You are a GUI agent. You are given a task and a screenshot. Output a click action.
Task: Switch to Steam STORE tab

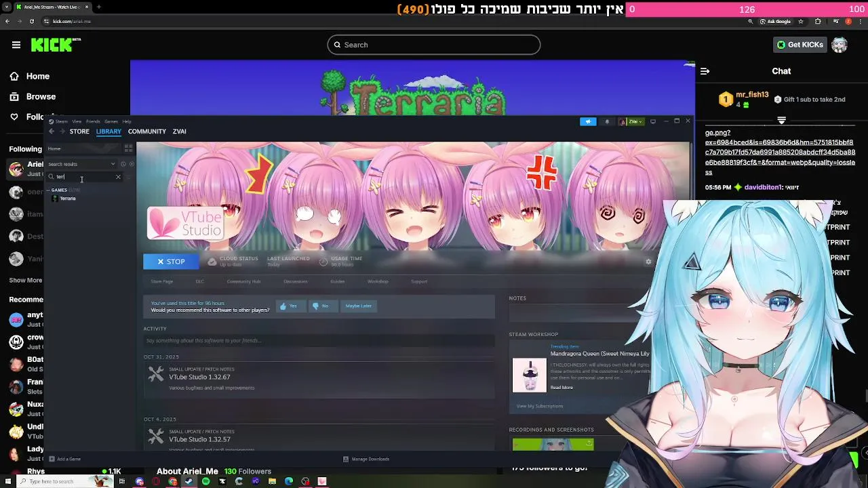(x=79, y=131)
